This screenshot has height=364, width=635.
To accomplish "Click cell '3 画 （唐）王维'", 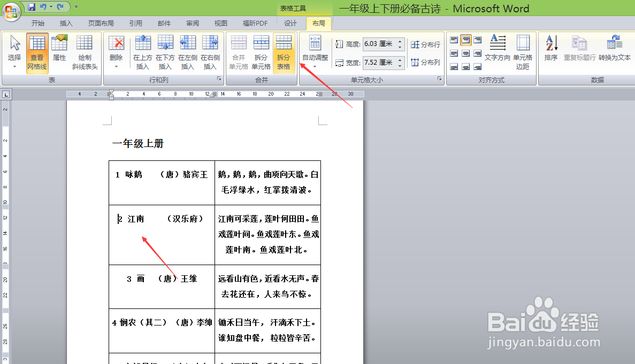I will click(162, 286).
